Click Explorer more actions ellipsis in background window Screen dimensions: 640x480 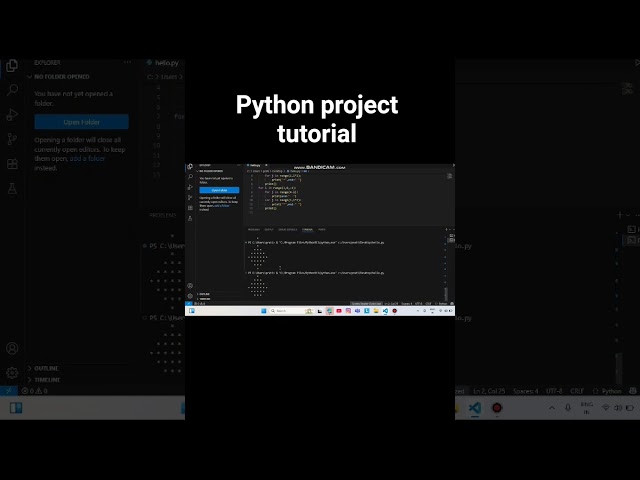[x=127, y=62]
